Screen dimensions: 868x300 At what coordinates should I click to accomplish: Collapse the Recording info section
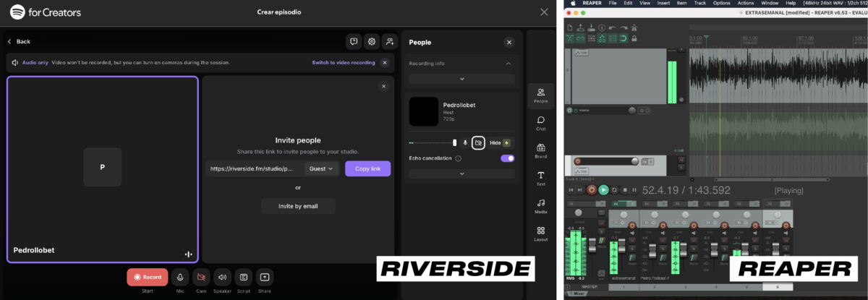pos(508,64)
